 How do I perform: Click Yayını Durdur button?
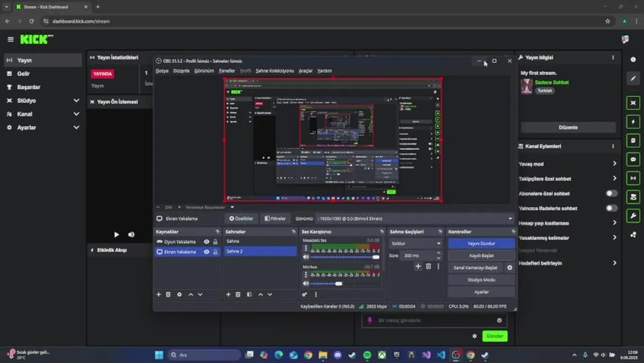pos(481,244)
